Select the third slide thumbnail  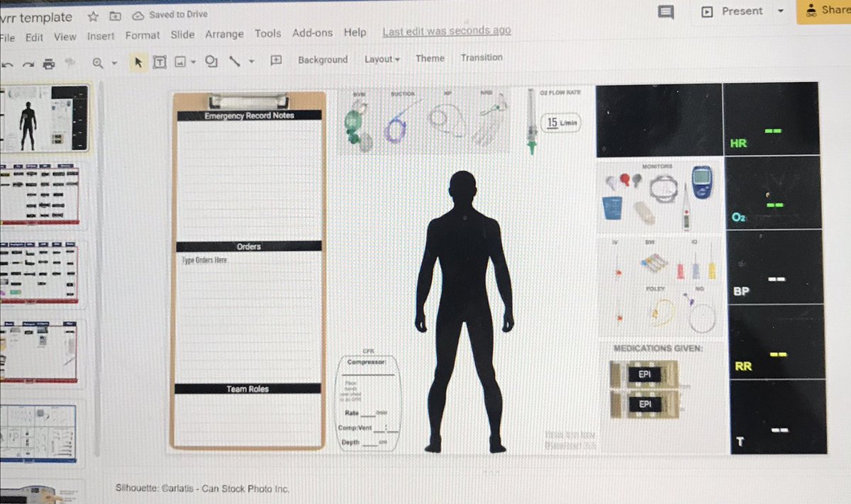[39, 272]
